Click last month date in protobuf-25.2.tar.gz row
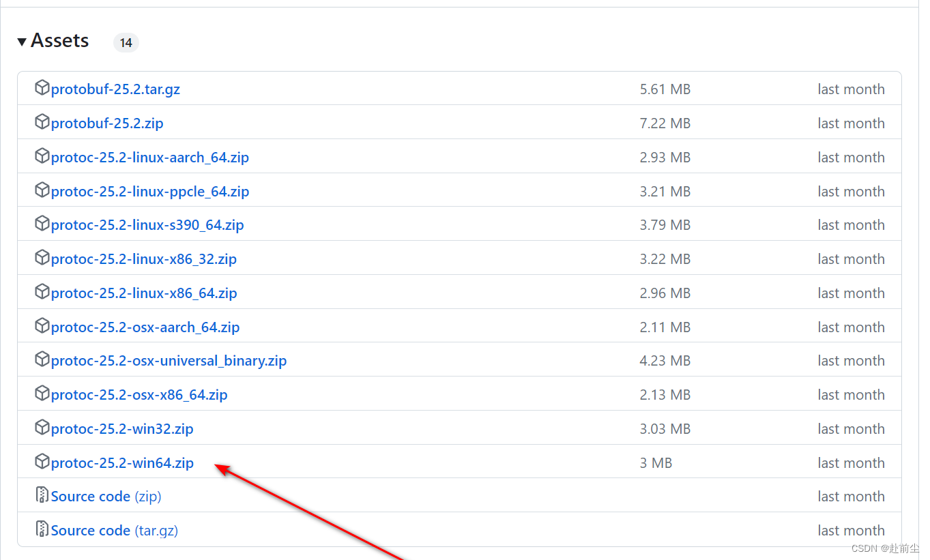 point(851,89)
